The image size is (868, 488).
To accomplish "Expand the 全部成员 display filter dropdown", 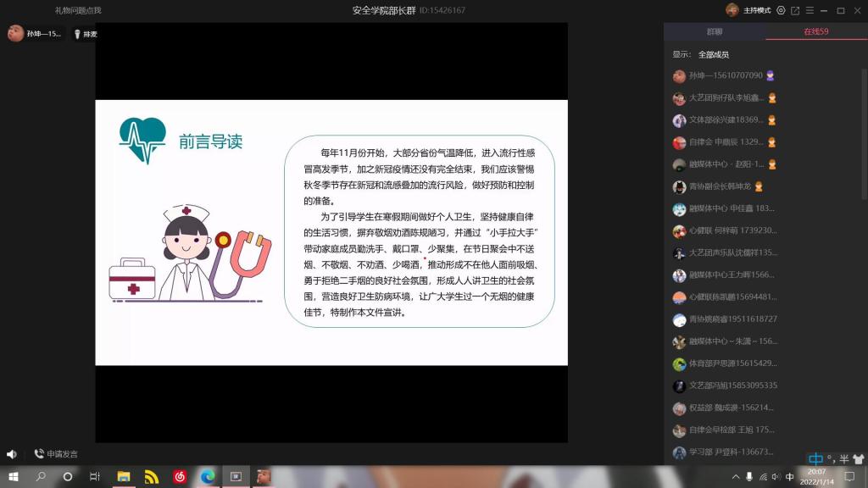I will coord(713,54).
